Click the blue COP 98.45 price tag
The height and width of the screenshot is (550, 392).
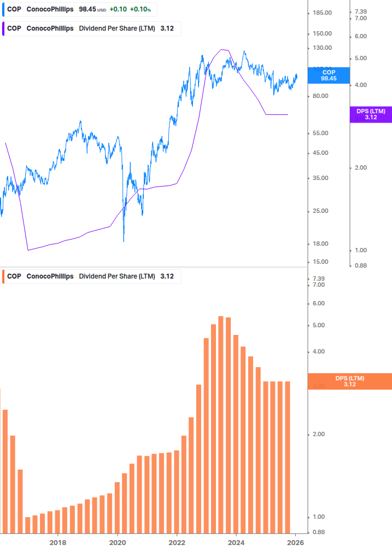coord(329,76)
